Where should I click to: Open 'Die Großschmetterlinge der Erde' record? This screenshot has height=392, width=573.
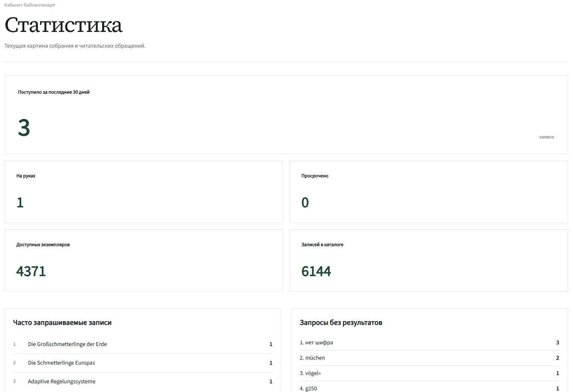(68, 344)
